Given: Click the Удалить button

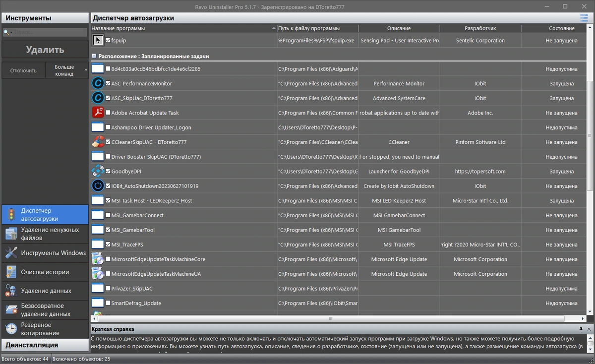Looking at the screenshot, I should point(45,50).
